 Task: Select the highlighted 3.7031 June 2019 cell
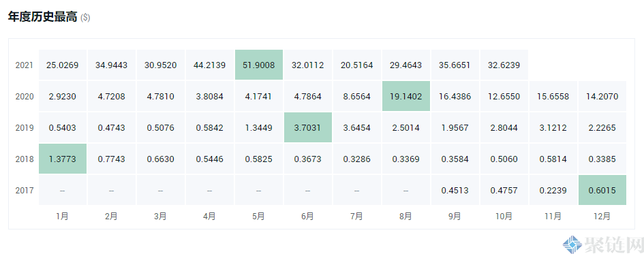[307, 127]
